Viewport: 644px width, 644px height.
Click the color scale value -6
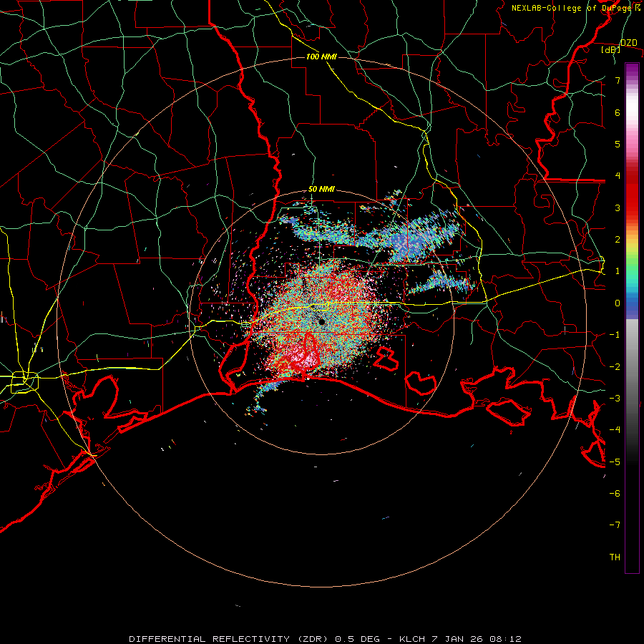tap(615, 494)
